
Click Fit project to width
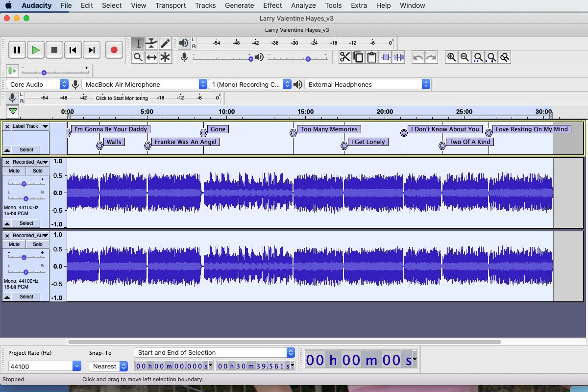pyautogui.click(x=491, y=57)
